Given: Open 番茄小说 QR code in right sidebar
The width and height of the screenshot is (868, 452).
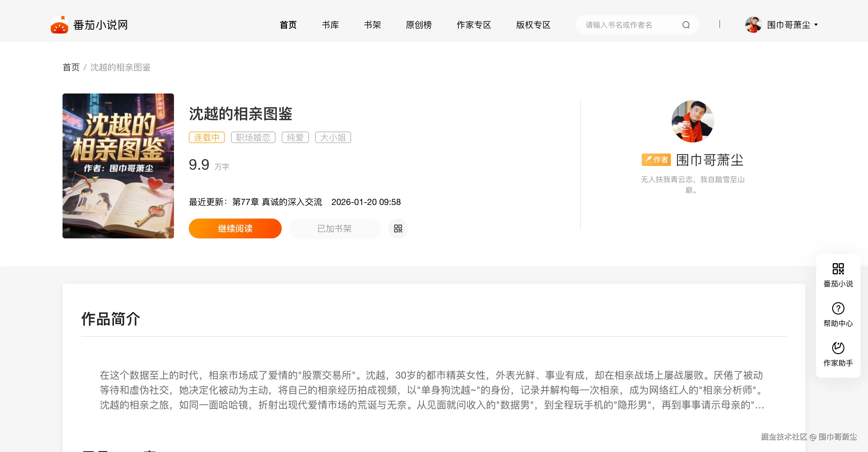Looking at the screenshot, I should 838,270.
